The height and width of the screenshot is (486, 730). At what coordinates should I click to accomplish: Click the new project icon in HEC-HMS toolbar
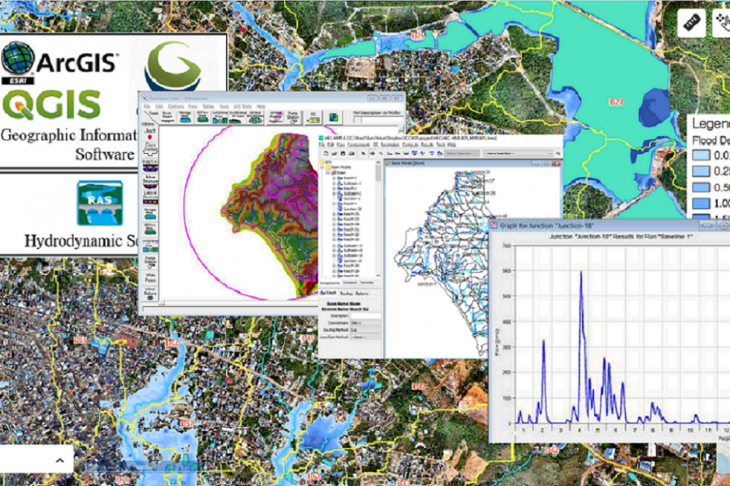[x=326, y=154]
